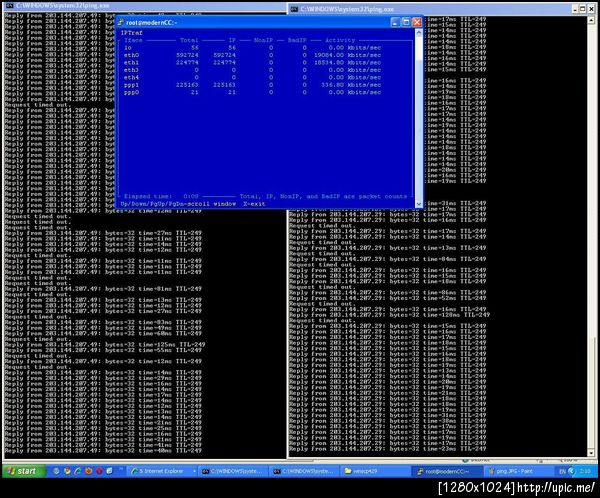
Task: Click the IPTraf title text
Action: (x=131, y=33)
